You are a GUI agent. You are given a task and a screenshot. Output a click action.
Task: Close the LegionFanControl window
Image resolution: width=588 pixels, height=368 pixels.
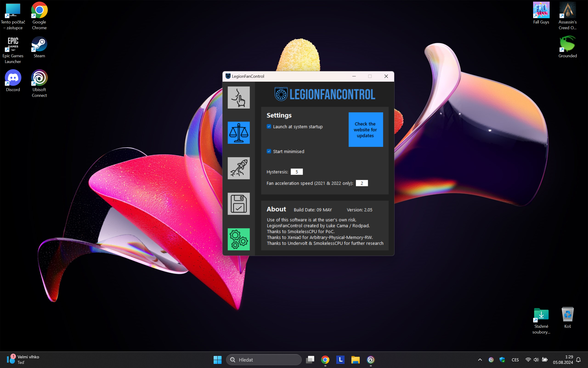pyautogui.click(x=386, y=76)
